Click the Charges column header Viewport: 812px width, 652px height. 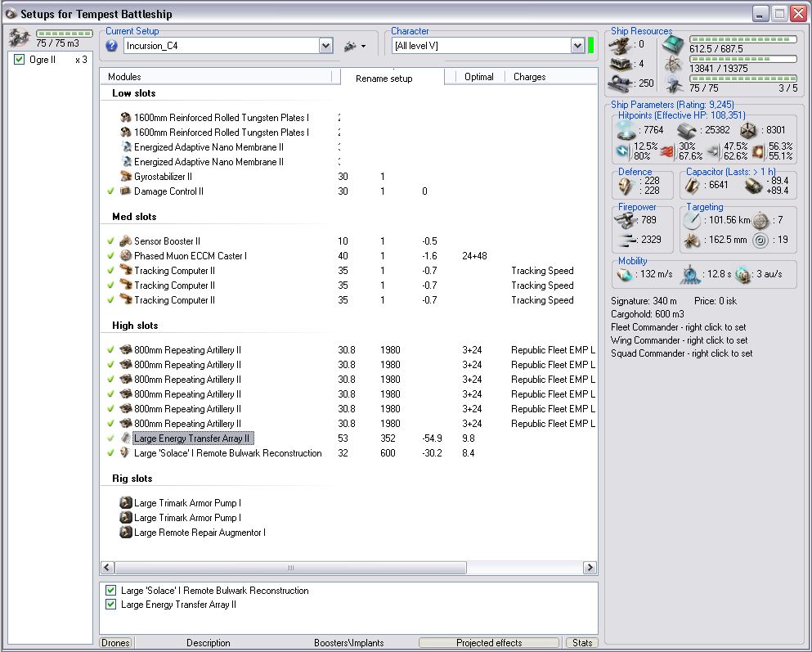click(x=551, y=77)
